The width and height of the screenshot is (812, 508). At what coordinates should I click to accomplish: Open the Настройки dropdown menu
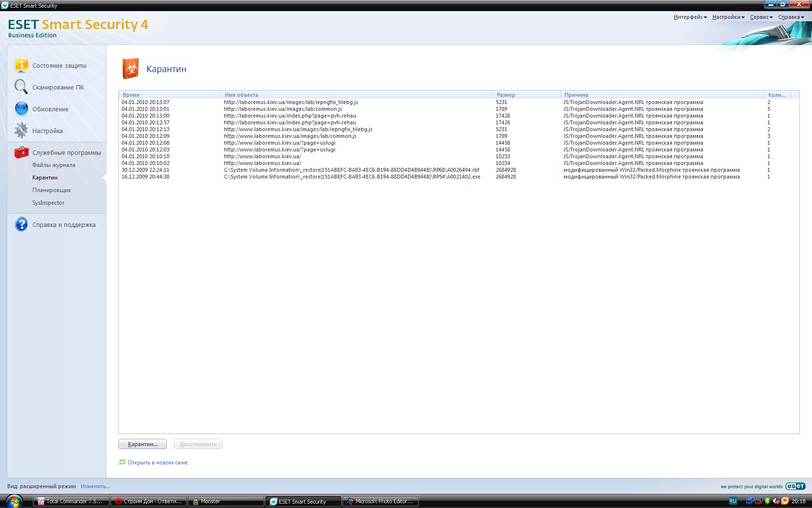728,17
